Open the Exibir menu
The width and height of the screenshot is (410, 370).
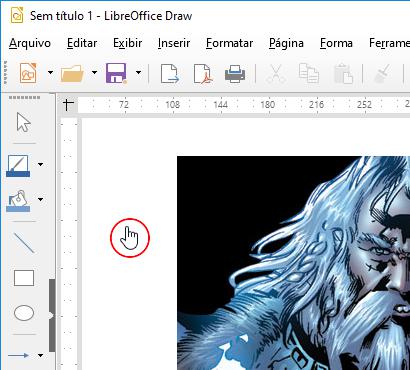(127, 43)
